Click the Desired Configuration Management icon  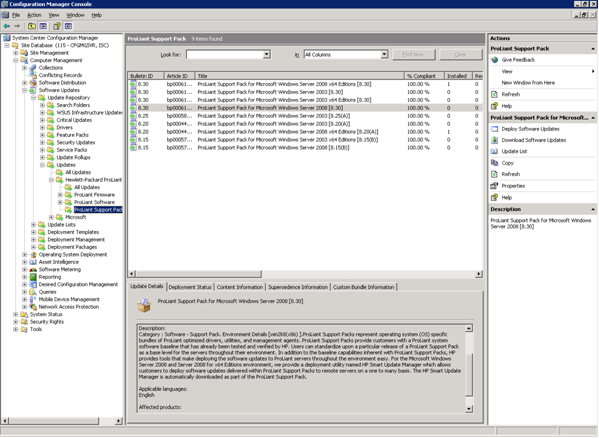click(x=33, y=285)
